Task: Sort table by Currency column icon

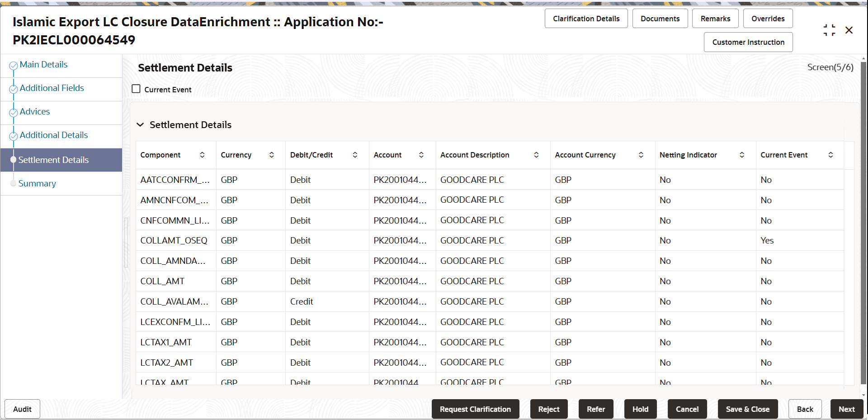Action: point(272,155)
